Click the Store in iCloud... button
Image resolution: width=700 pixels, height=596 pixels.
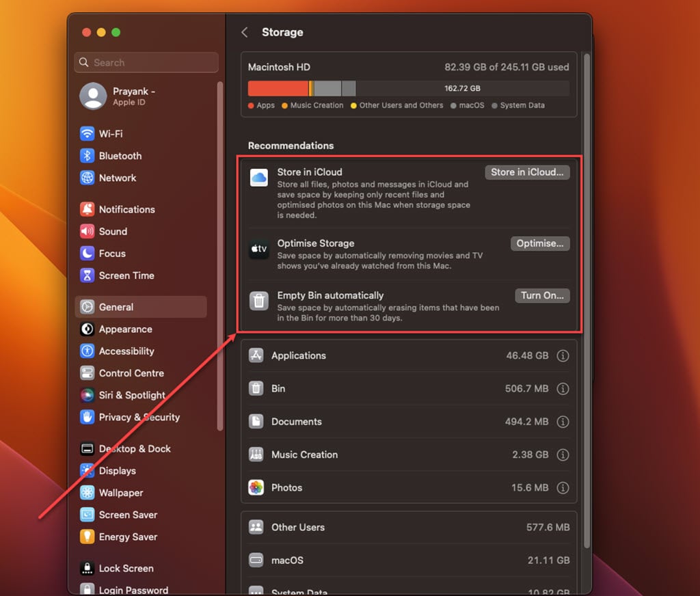point(527,172)
